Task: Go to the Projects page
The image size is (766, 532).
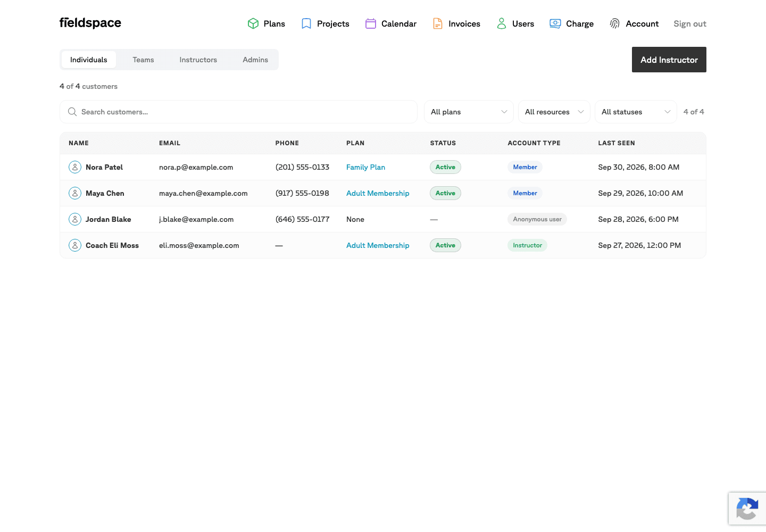Action: (326, 23)
